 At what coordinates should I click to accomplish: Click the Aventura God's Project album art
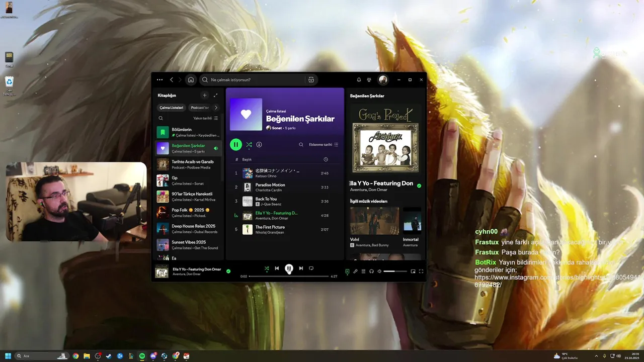pos(385,140)
